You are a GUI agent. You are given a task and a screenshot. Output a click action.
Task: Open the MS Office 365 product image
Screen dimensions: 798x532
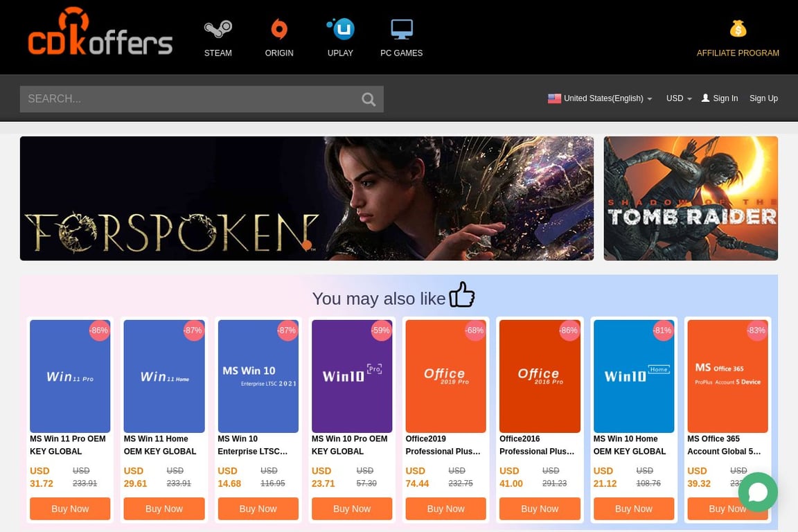(x=728, y=376)
